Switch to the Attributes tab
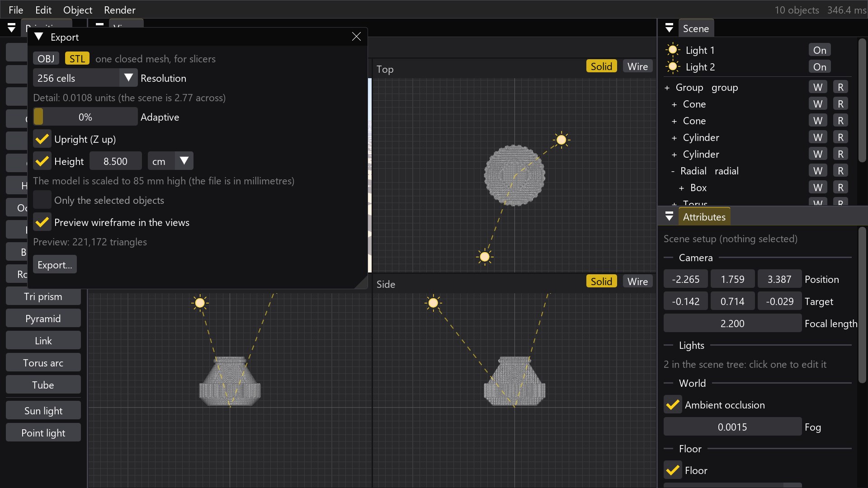The height and width of the screenshot is (488, 868). [x=704, y=217]
